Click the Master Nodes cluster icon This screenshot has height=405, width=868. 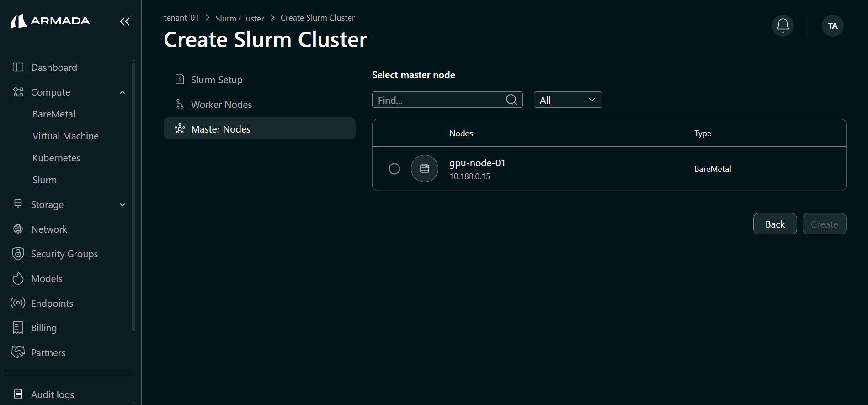pos(180,129)
